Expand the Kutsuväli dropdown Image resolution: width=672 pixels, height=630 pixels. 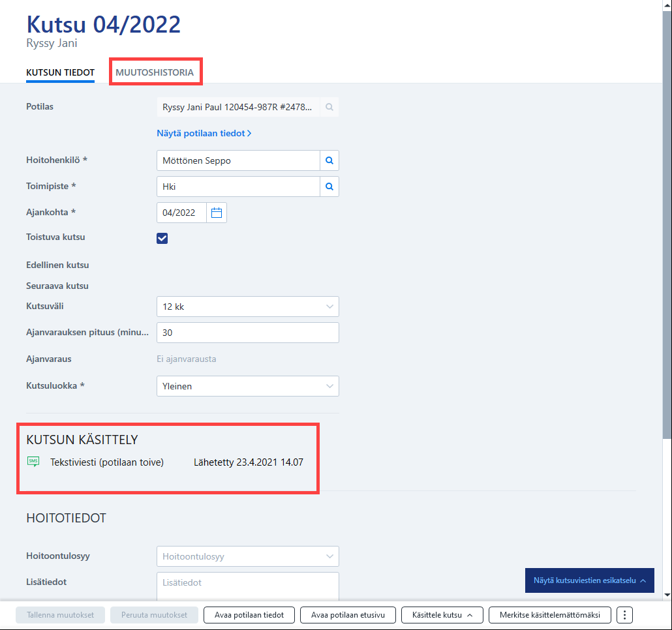pos(248,307)
